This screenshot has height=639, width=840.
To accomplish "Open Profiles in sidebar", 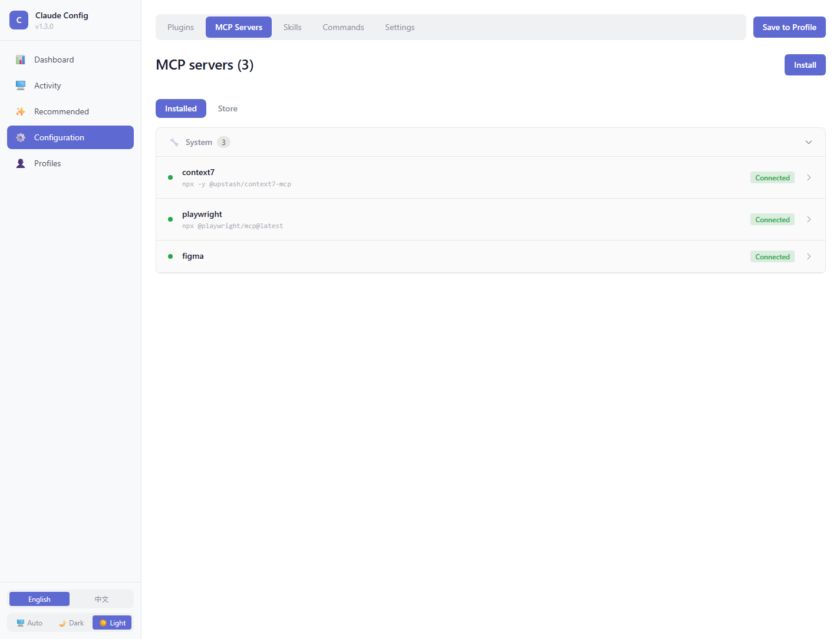I will click(70, 163).
